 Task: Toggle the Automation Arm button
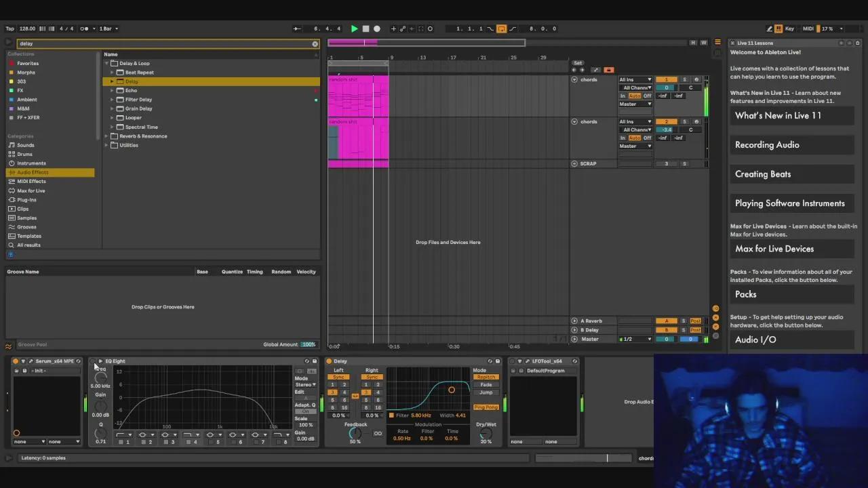(595, 70)
